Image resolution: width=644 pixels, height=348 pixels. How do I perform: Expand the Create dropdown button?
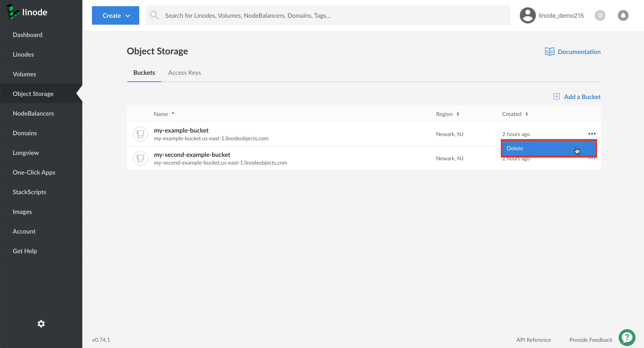pyautogui.click(x=115, y=16)
